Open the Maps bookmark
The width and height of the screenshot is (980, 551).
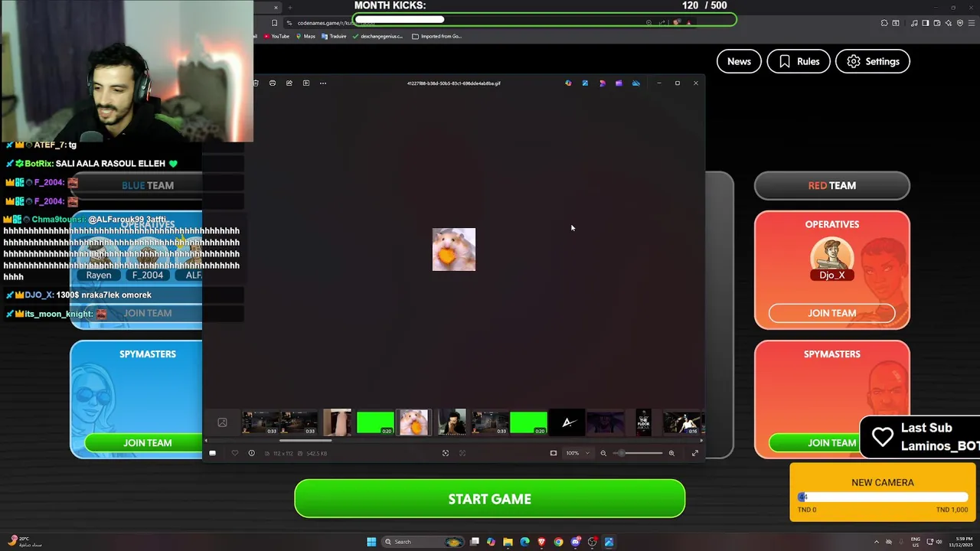tap(305, 36)
